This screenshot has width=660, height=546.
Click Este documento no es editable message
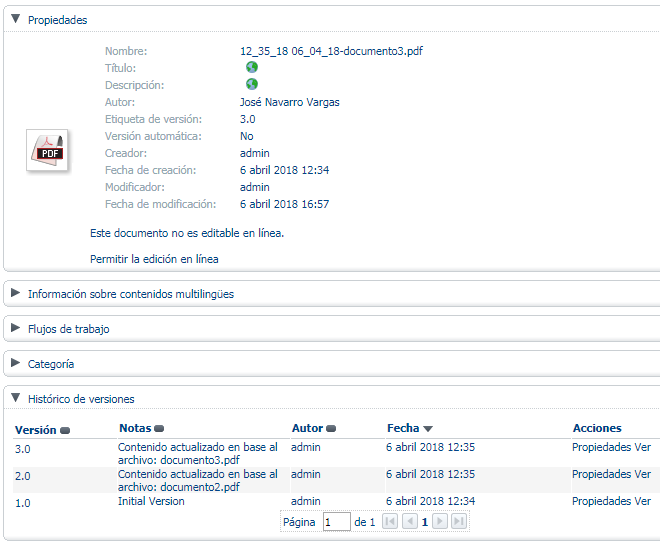tap(187, 233)
